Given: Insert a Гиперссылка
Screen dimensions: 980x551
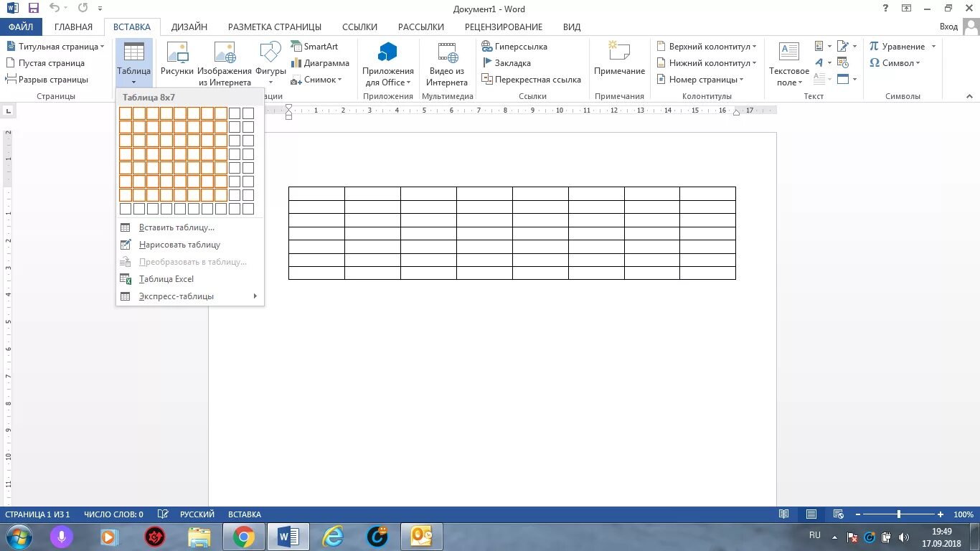Looking at the screenshot, I should tap(514, 46).
